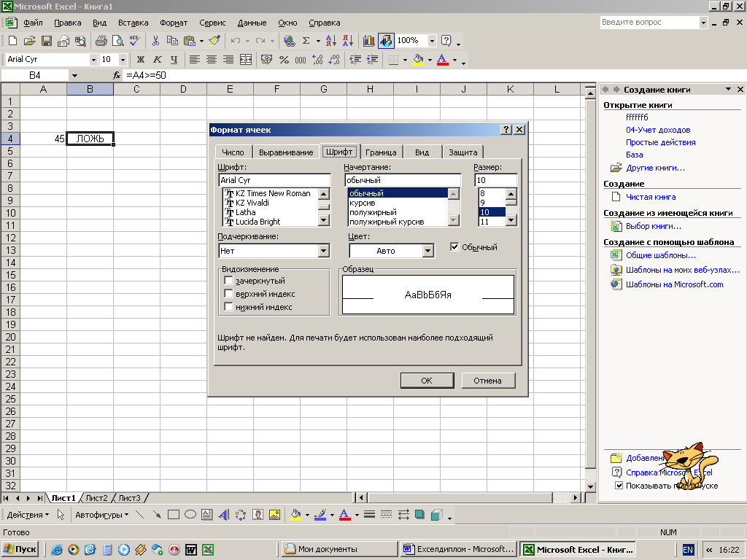Image resolution: width=747 pixels, height=560 pixels.
Task: Open the toolbar font name dropdown
Action: [x=93, y=60]
